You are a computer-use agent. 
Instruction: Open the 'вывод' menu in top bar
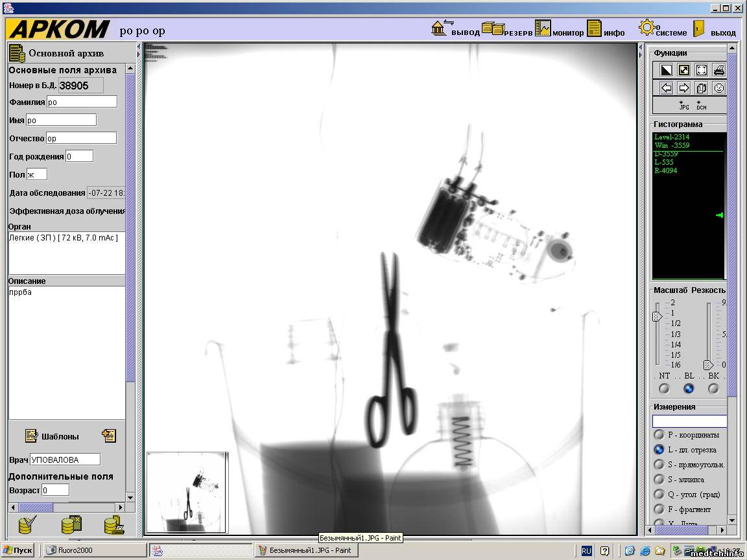455,29
